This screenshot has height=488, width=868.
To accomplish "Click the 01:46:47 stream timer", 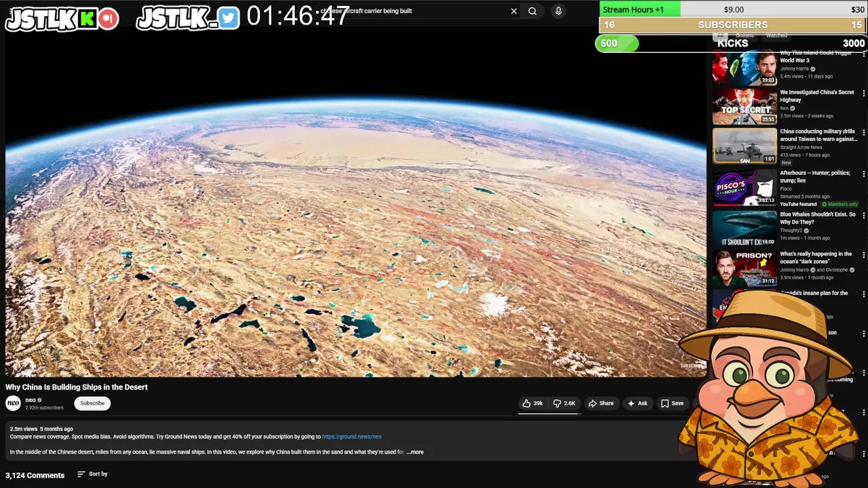I will (298, 16).
